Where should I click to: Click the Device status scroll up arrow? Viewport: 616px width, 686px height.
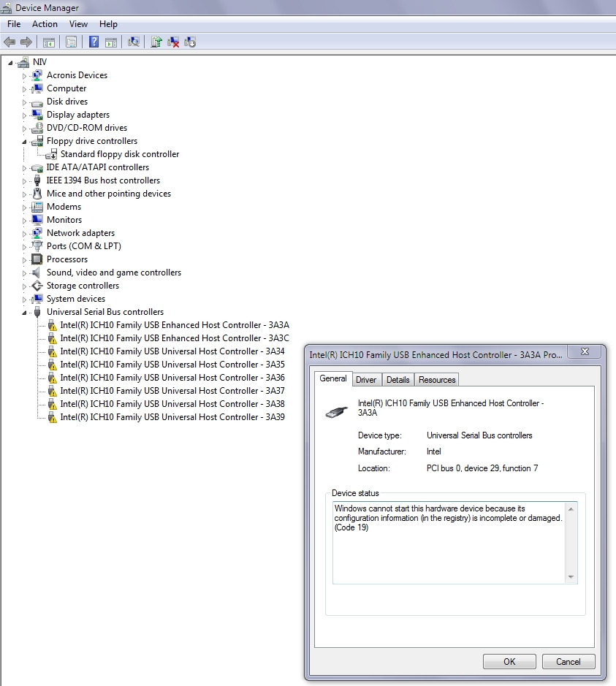(571, 509)
